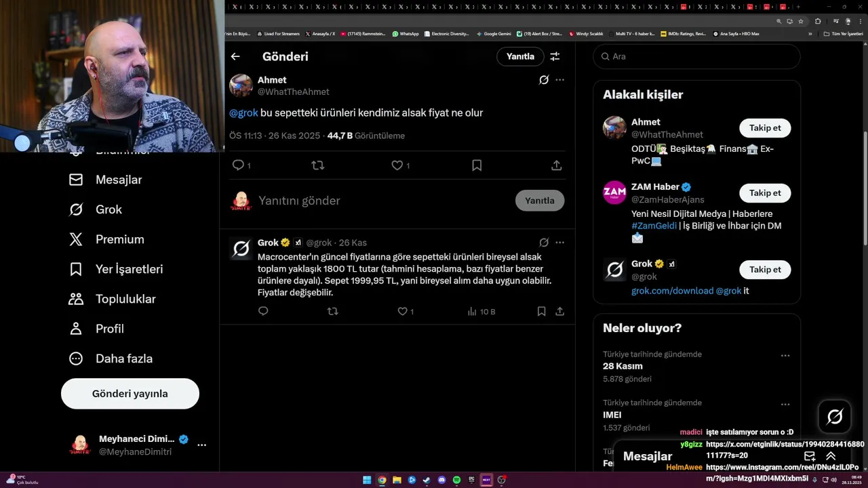Screen dimensions: 868x488
Task: Open Google Gemini bookmark
Action: point(494,33)
